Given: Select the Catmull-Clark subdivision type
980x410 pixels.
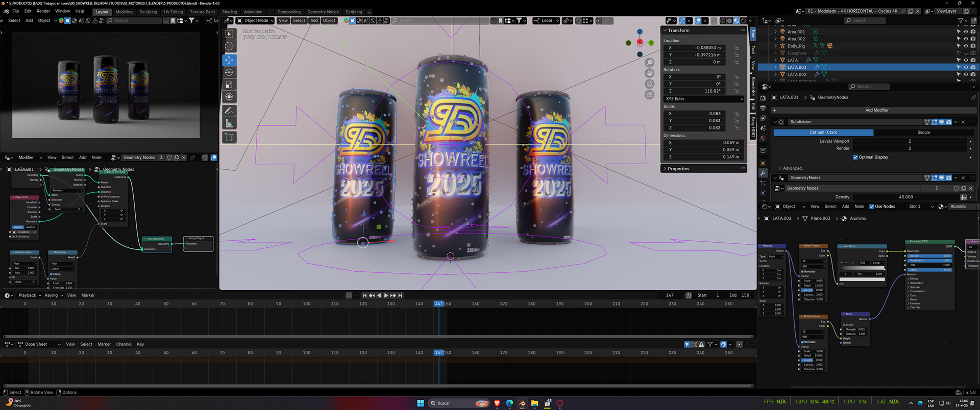Looking at the screenshot, I should click(x=823, y=133).
